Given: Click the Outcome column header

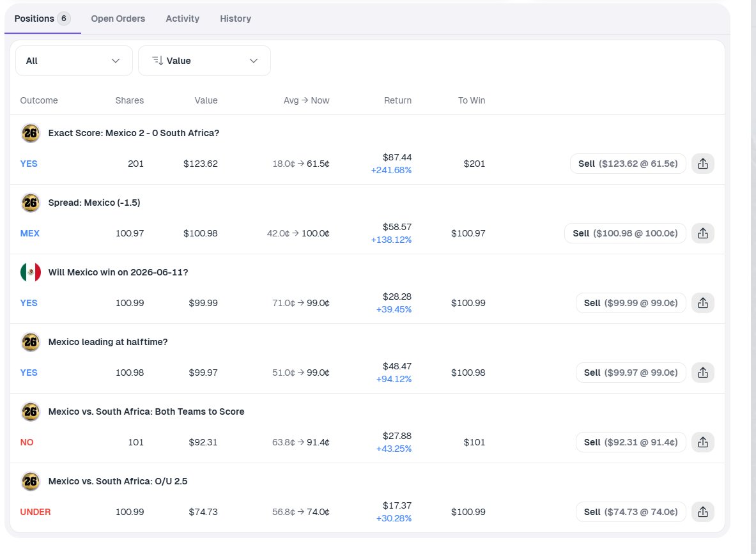Looking at the screenshot, I should (39, 100).
